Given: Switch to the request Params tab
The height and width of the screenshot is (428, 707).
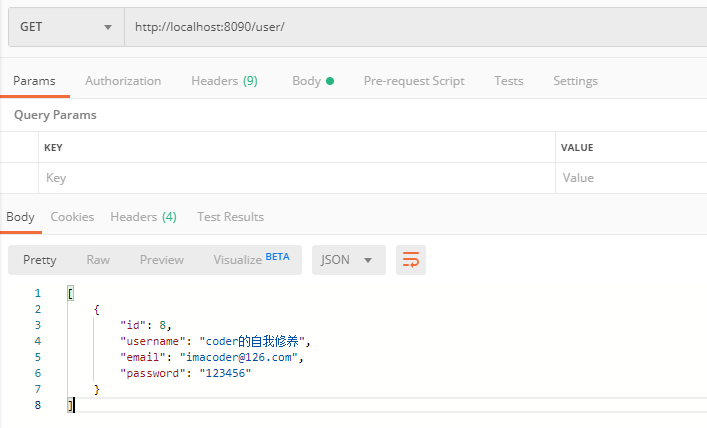Looking at the screenshot, I should (x=34, y=81).
